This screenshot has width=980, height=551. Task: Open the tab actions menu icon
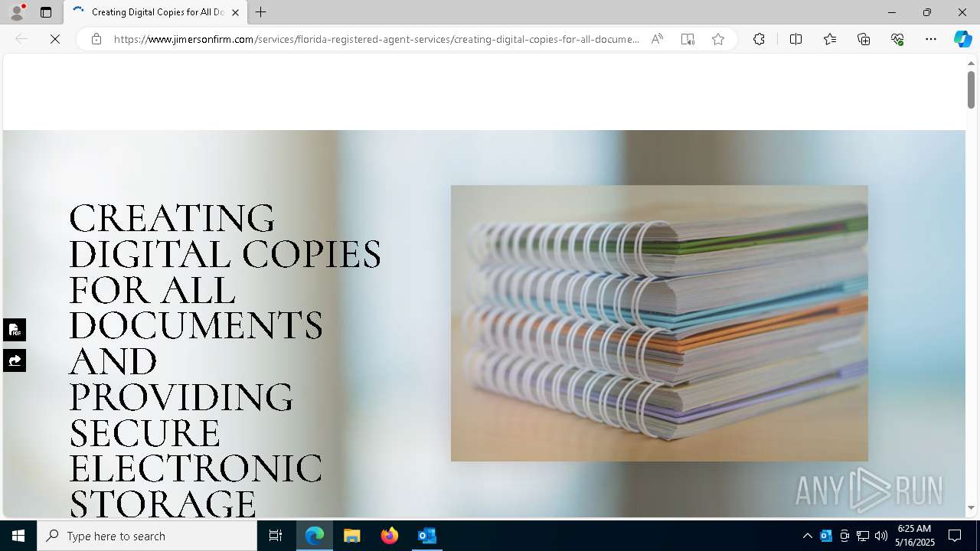tap(46, 12)
